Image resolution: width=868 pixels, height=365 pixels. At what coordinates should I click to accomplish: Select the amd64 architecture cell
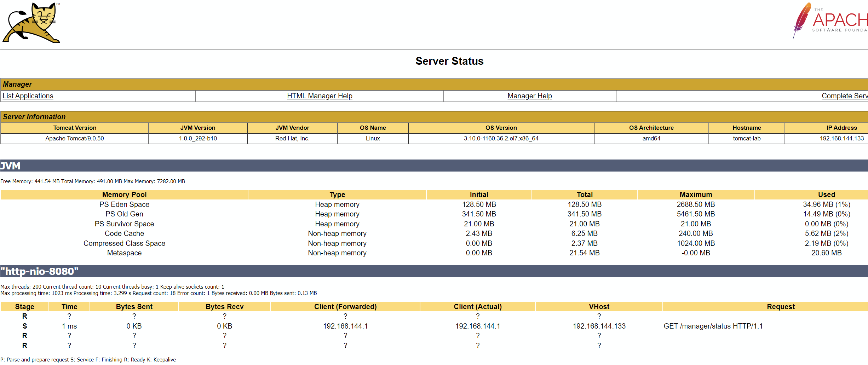(651, 138)
